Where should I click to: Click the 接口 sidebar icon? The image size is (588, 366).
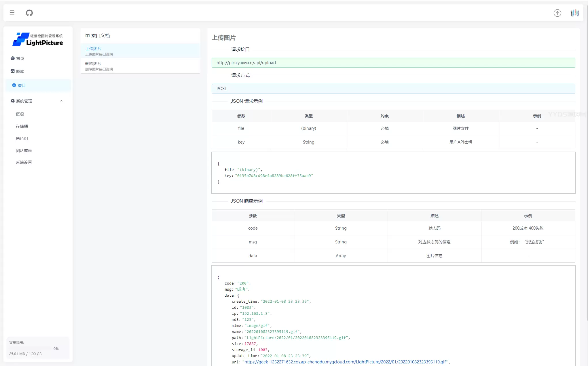pos(14,85)
